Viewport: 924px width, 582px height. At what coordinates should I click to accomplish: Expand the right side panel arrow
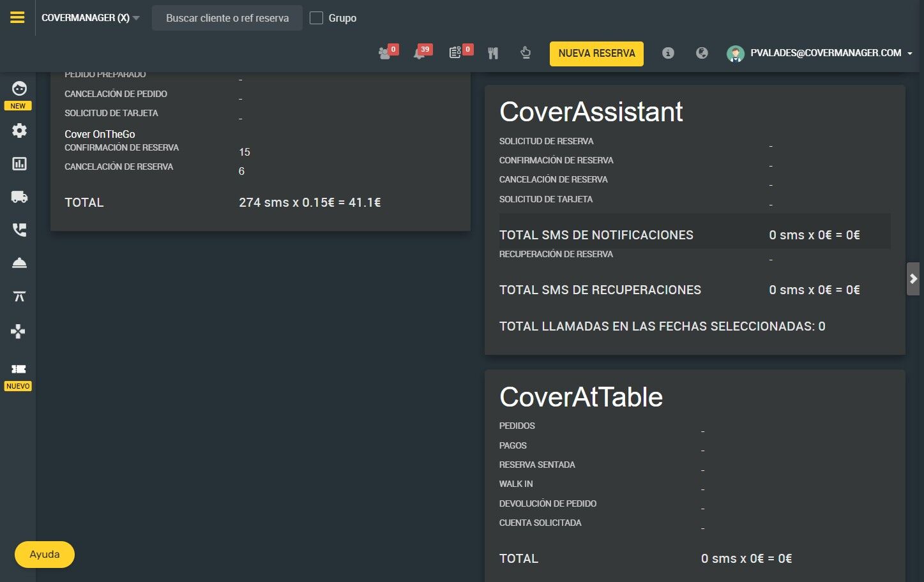tap(913, 279)
